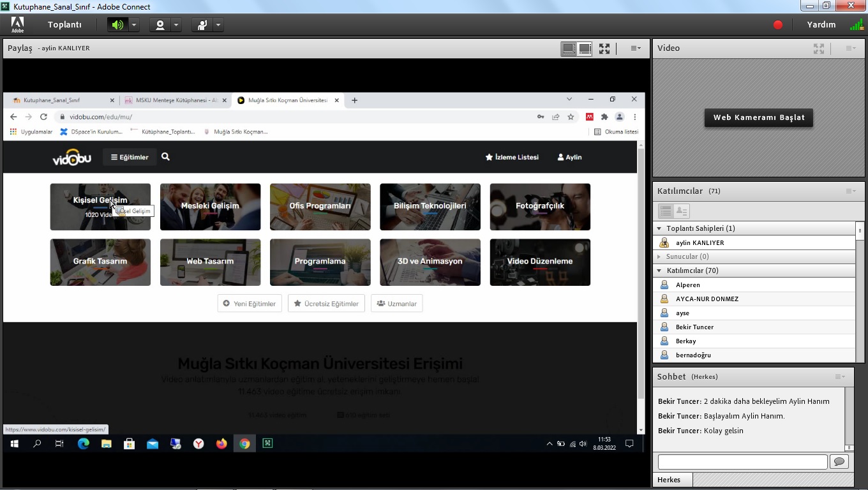Open the Chrome profile avatar

(x=619, y=117)
